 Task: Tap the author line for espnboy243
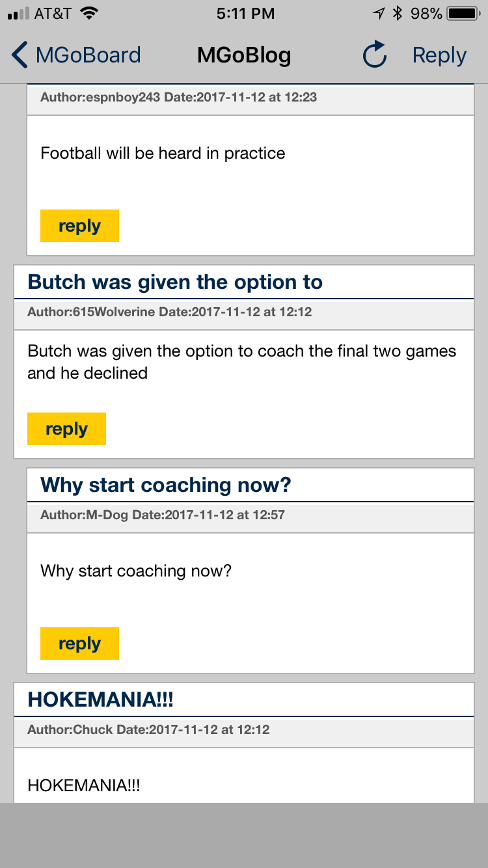click(x=178, y=98)
